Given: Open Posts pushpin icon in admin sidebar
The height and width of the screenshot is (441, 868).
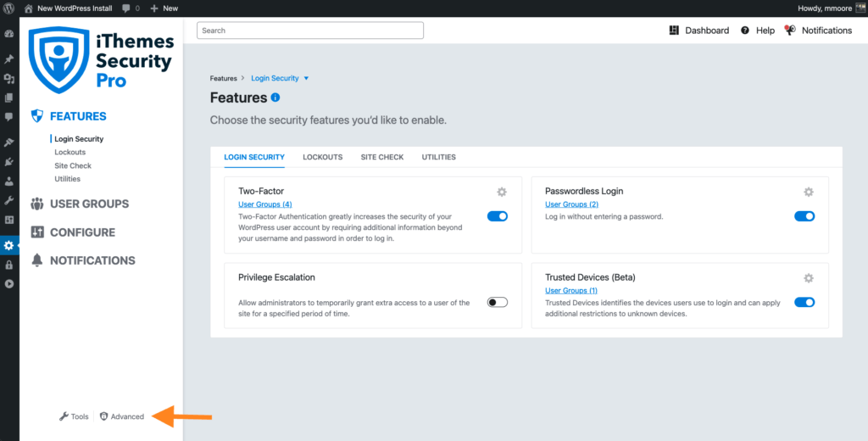Looking at the screenshot, I should 8,59.
